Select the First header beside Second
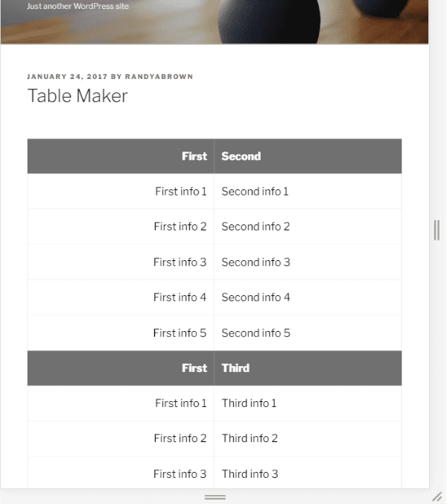 194,157
